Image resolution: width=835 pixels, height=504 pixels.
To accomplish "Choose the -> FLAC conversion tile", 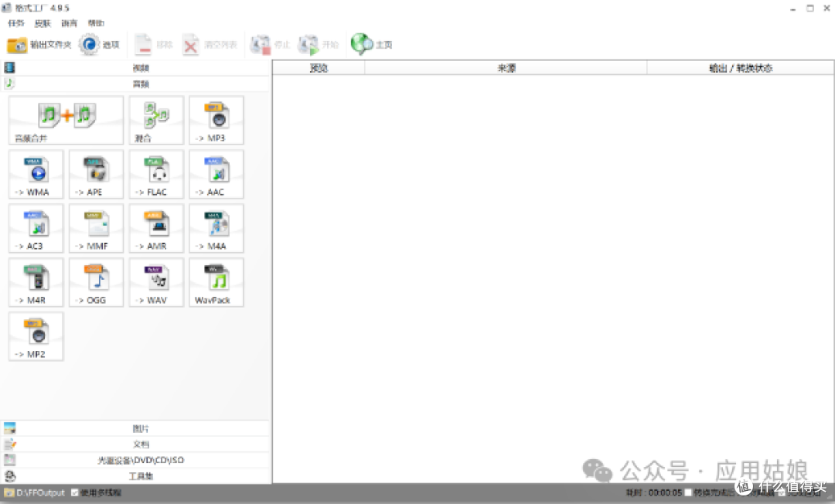I will pyautogui.click(x=156, y=175).
